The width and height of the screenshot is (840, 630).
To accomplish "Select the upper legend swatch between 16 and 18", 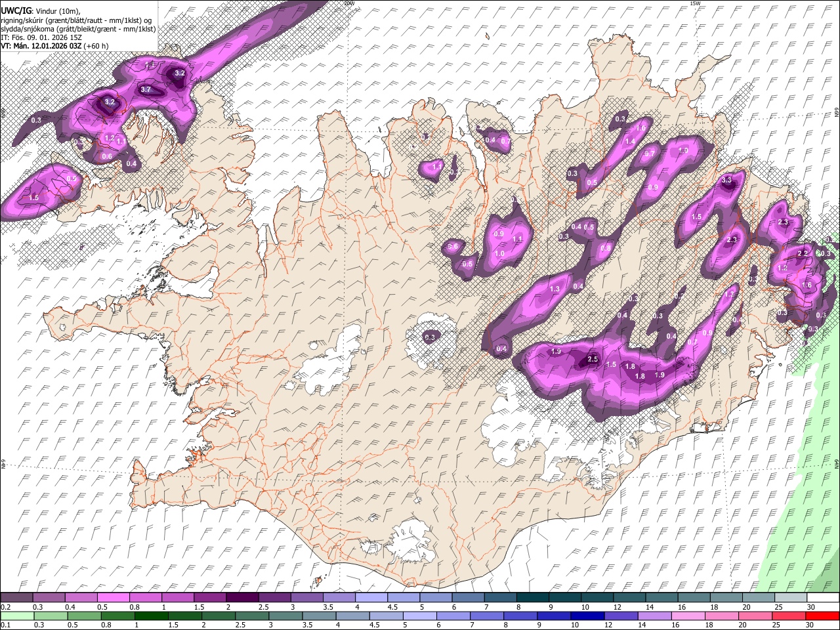I will pyautogui.click(x=694, y=598).
